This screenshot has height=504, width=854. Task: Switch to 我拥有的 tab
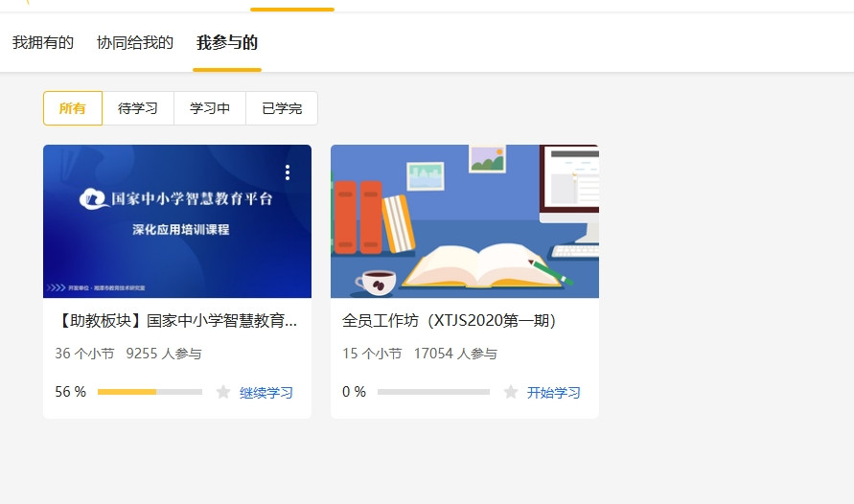pos(43,42)
